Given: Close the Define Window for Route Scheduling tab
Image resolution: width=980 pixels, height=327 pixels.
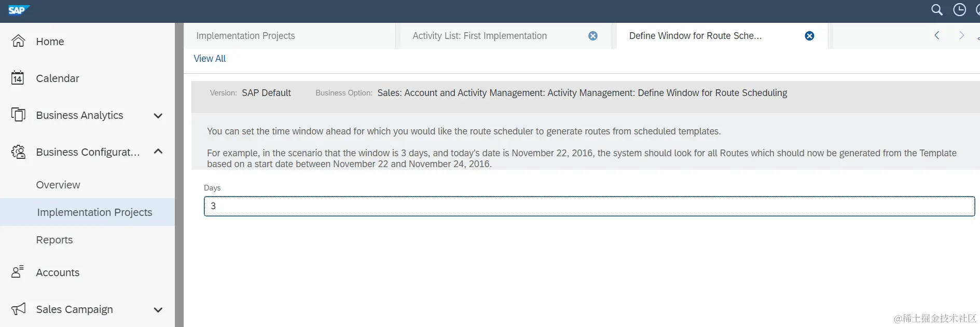Looking at the screenshot, I should click(x=809, y=36).
